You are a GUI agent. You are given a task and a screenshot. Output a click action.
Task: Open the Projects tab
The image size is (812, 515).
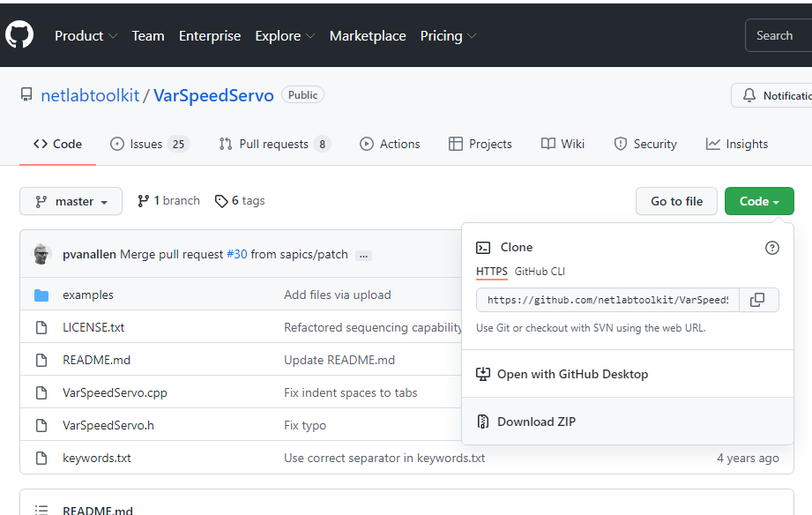pos(480,144)
